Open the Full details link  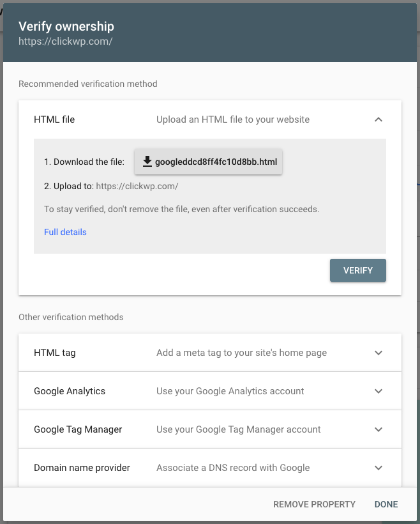pyautogui.click(x=65, y=232)
